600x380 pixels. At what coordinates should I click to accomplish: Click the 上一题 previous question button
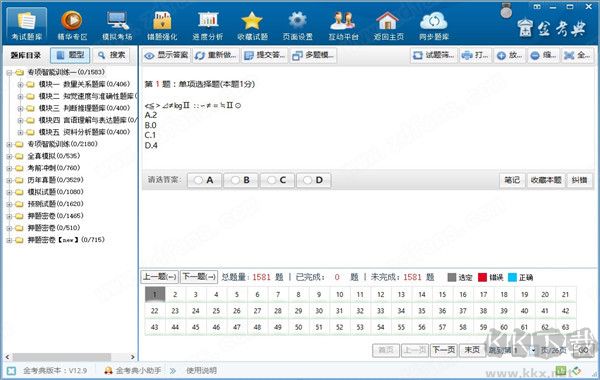tap(160, 277)
